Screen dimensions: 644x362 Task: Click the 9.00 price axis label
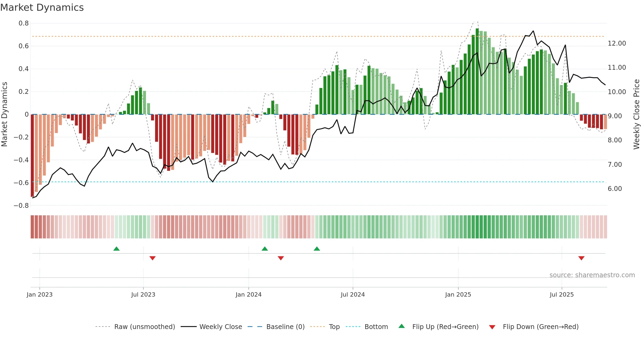tap(615, 116)
